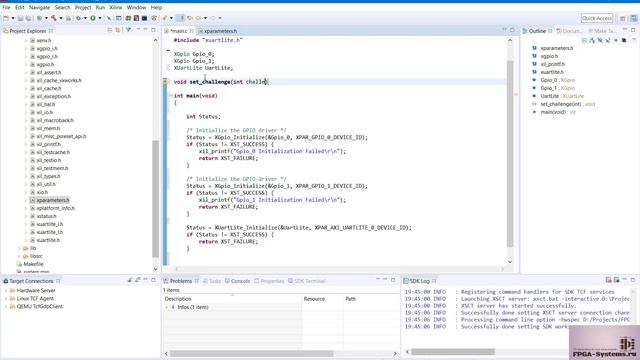Click first SDK Log toolbar icon
Viewport: 640px width, 360px height.
[x=608, y=280]
